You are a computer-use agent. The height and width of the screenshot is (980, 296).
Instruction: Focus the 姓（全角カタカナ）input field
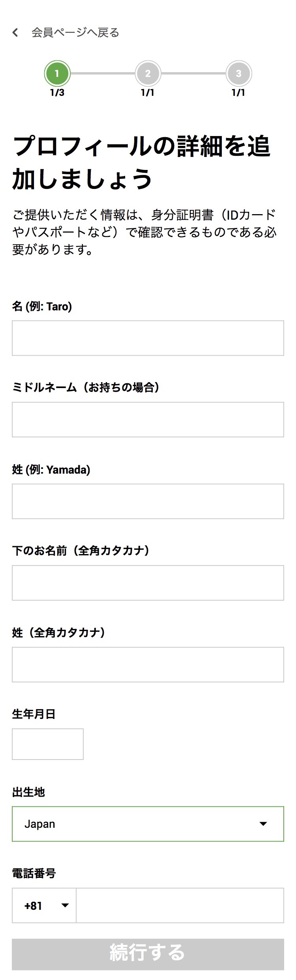[x=148, y=665]
